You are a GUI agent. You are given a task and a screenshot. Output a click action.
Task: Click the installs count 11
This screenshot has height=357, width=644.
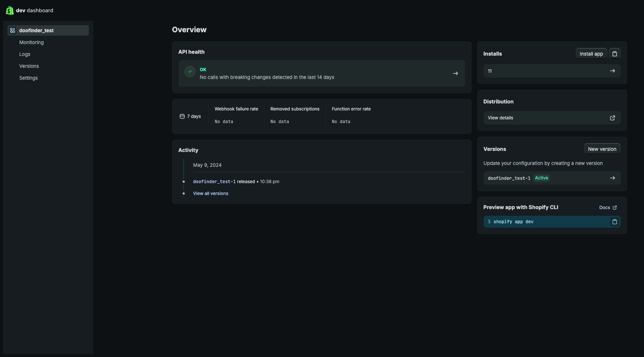tap(490, 71)
